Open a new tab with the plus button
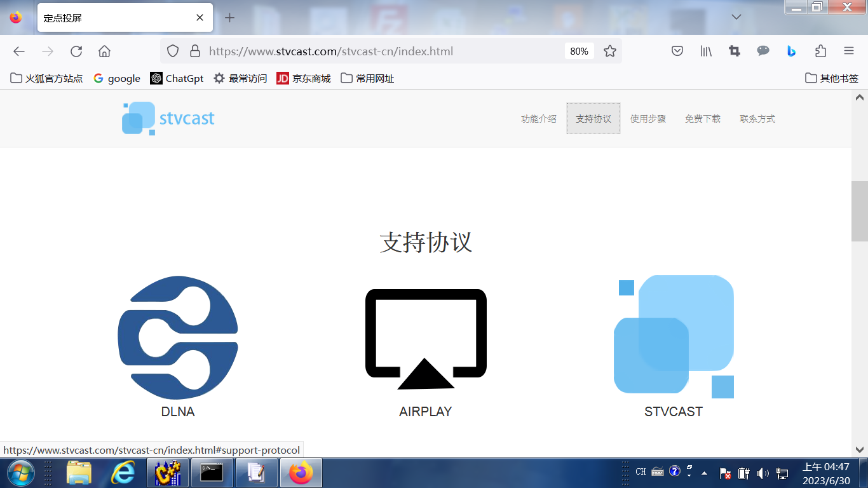Screen dimensions: 868x488 (230, 18)
